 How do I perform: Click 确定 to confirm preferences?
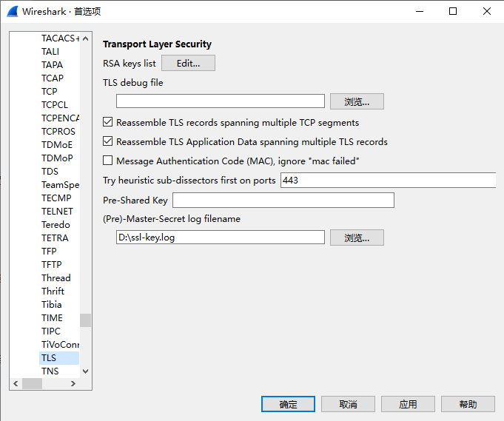[288, 404]
